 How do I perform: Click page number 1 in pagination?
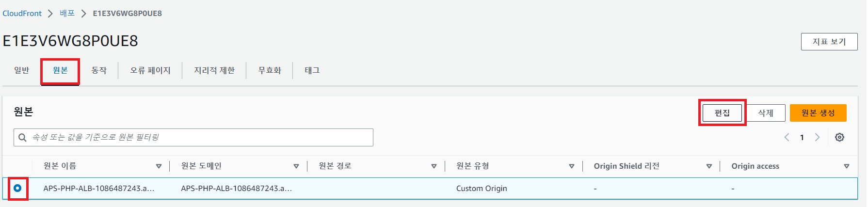click(x=802, y=138)
